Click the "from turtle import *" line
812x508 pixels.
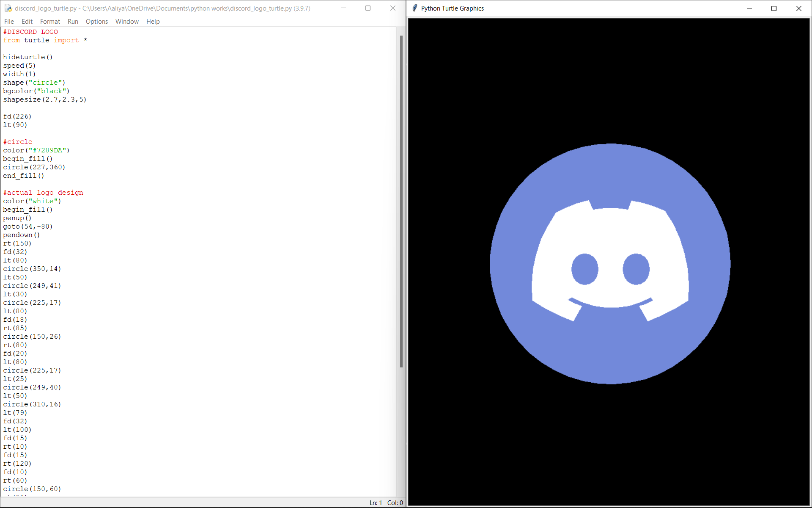pyautogui.click(x=45, y=40)
